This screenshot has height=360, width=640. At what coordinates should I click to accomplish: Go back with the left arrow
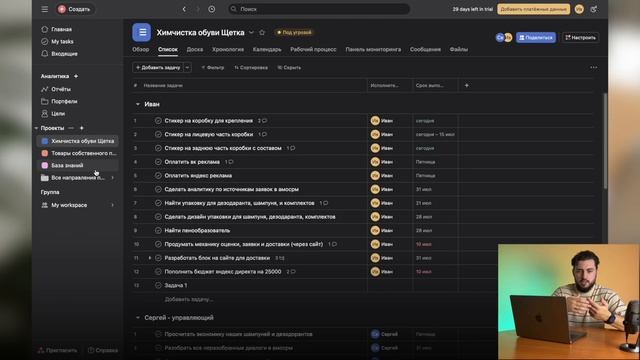coord(184,9)
